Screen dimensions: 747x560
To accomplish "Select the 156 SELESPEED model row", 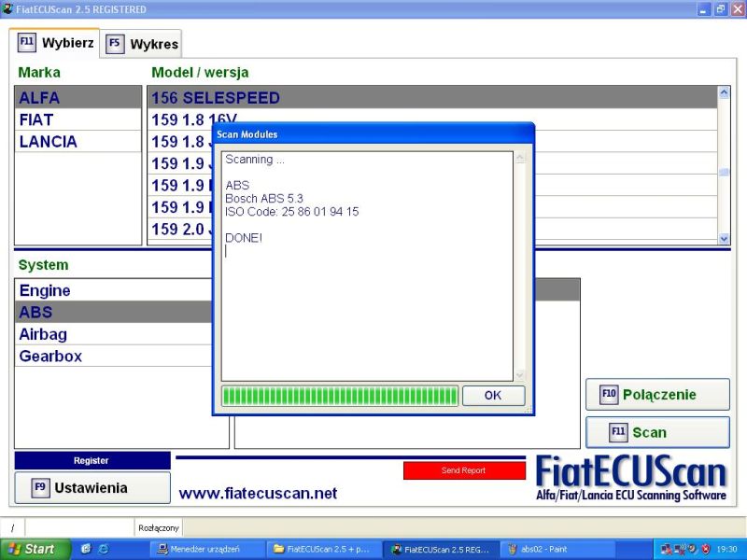I will coord(432,98).
